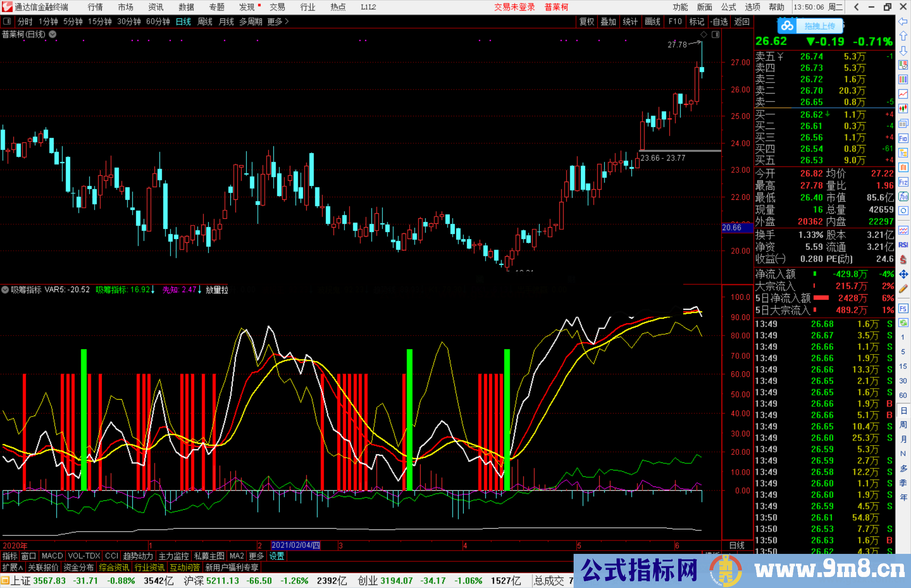Viewport: 911px width, 588px height.
Task: Click the blue cloud upload icon
Action: 787,26
